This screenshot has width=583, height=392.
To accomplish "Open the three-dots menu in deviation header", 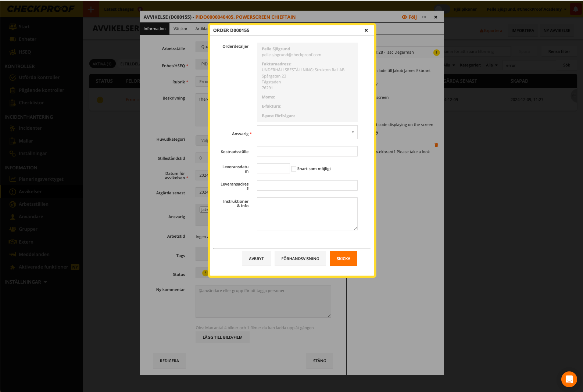I will pos(424,17).
